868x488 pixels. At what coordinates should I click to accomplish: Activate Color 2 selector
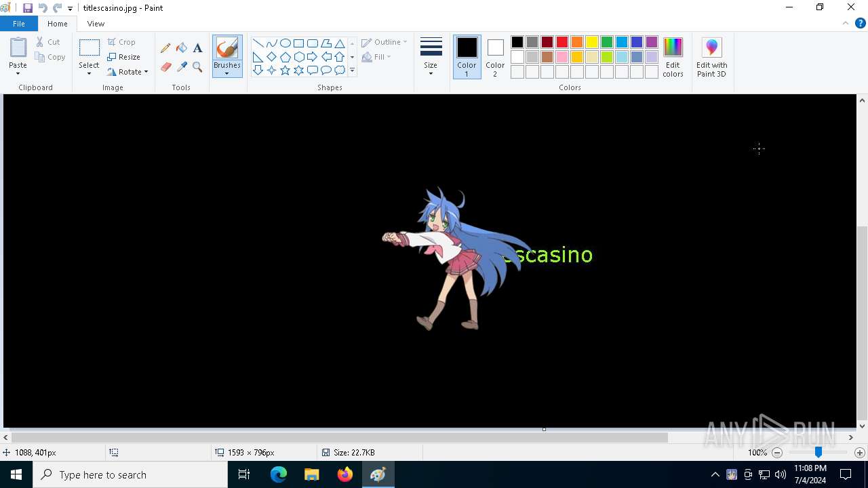[495, 57]
